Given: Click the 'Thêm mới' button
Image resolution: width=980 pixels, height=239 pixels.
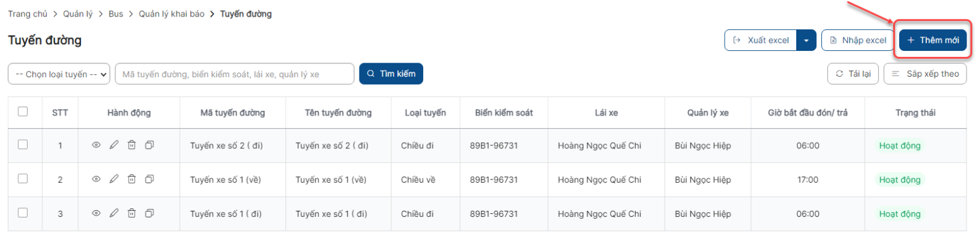Looking at the screenshot, I should click(933, 40).
